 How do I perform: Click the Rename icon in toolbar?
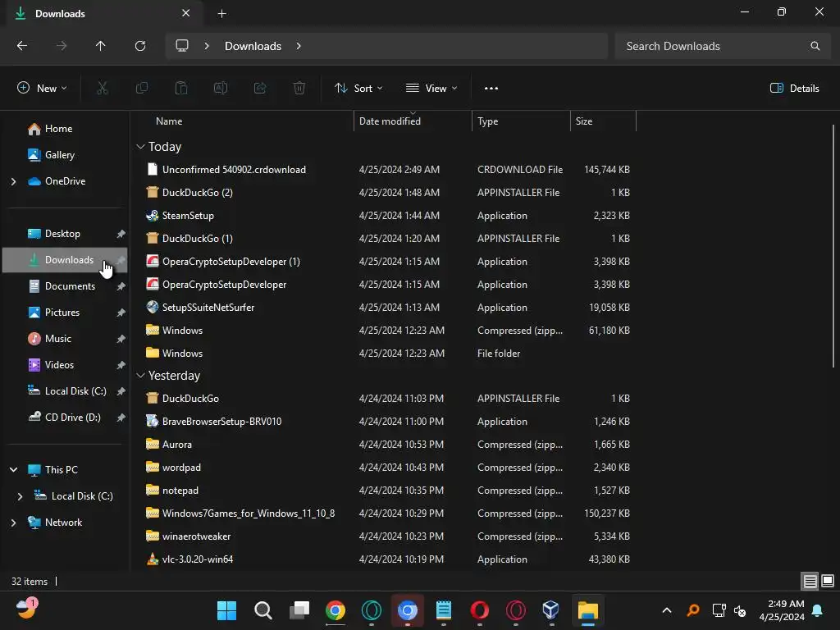[221, 89]
